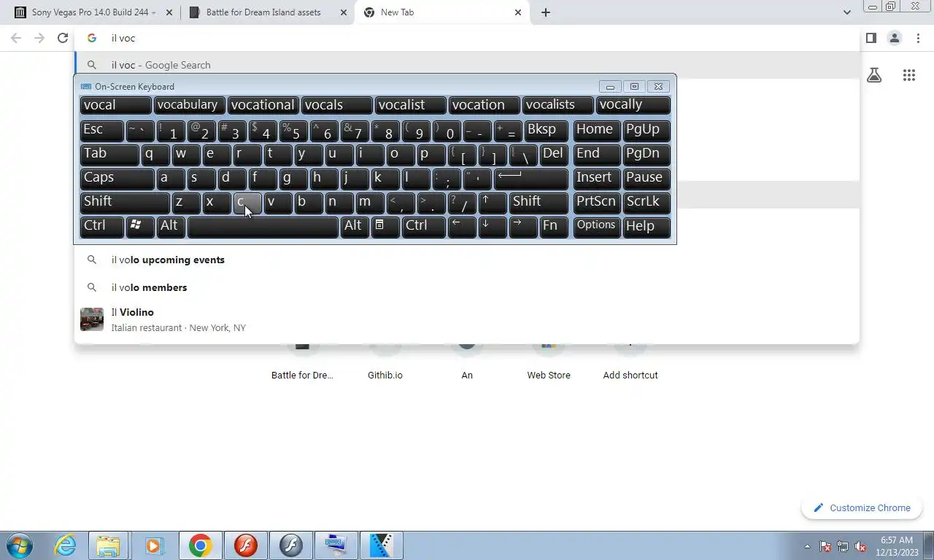Toggle the right Shift key
The image size is (934, 560).
click(x=539, y=203)
